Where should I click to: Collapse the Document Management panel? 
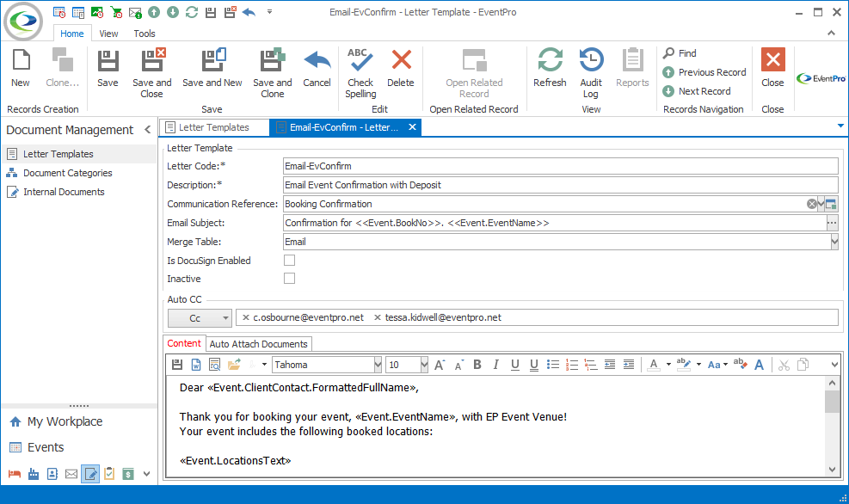click(148, 130)
